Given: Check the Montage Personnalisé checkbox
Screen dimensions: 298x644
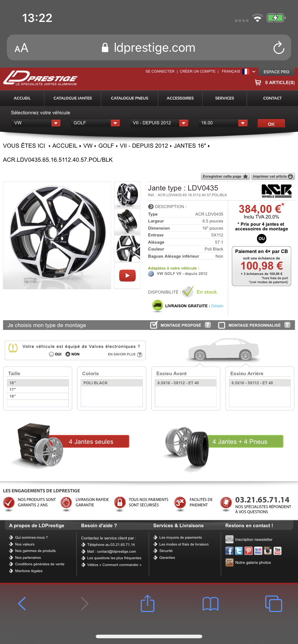Looking at the screenshot, I should [x=222, y=325].
